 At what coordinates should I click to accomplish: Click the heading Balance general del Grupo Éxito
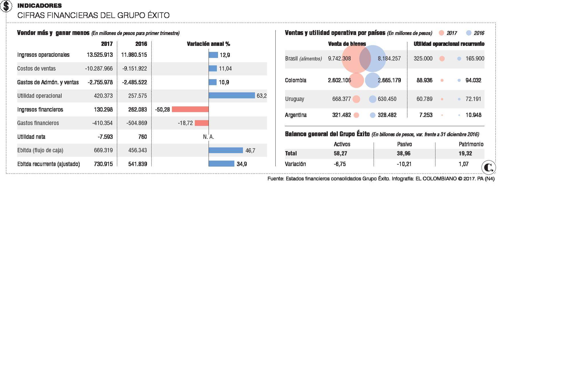point(327,134)
